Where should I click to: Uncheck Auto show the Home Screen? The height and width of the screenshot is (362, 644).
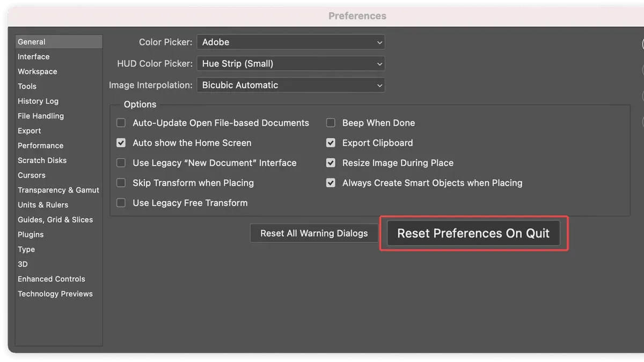point(121,143)
